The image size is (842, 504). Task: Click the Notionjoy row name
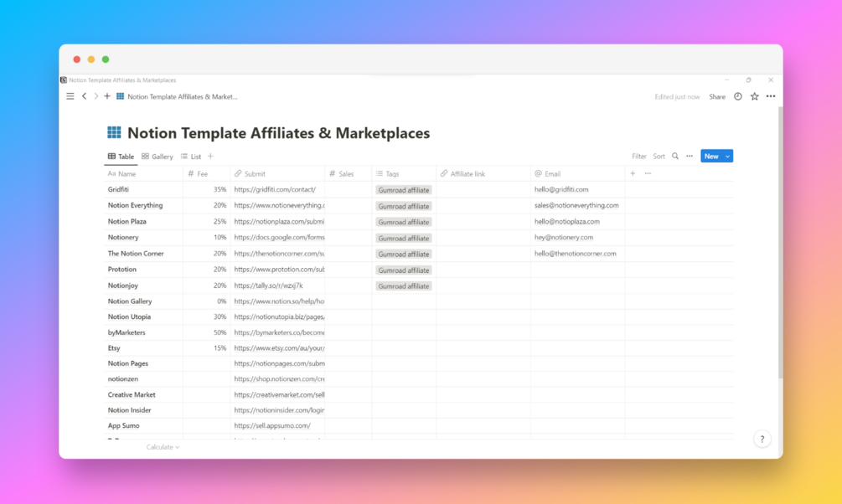(123, 285)
